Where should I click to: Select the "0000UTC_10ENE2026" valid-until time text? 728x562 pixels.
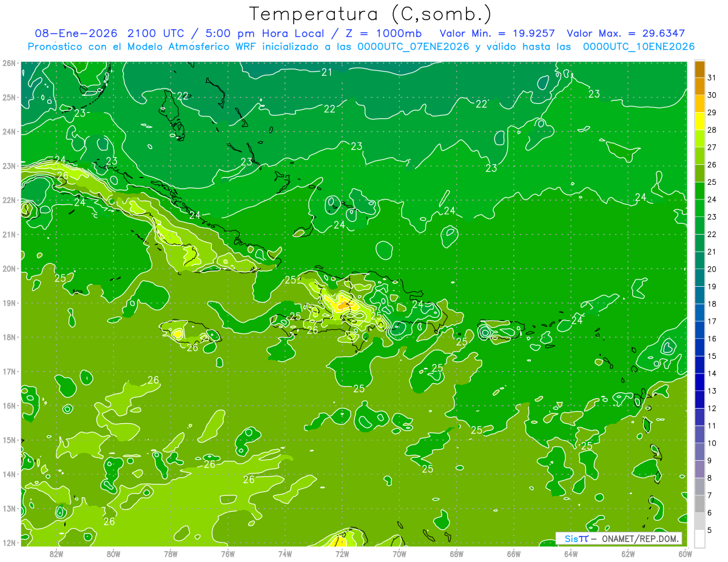tap(639, 47)
